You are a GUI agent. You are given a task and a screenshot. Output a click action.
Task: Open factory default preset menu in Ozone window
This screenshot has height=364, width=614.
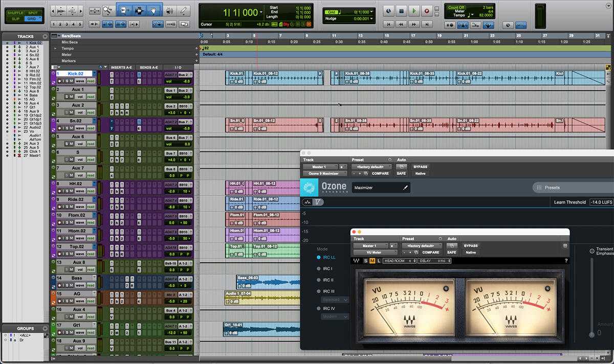click(371, 167)
